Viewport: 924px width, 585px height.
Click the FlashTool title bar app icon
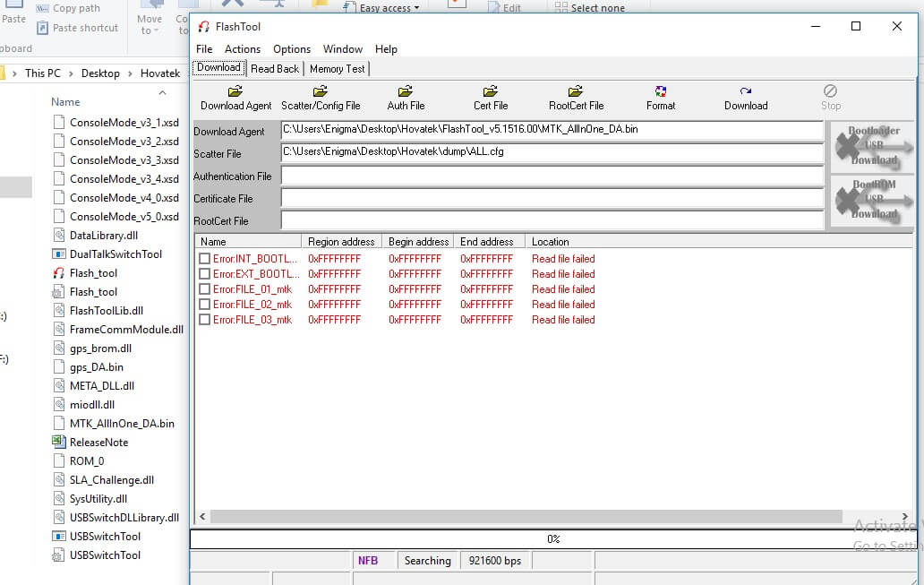[x=204, y=27]
